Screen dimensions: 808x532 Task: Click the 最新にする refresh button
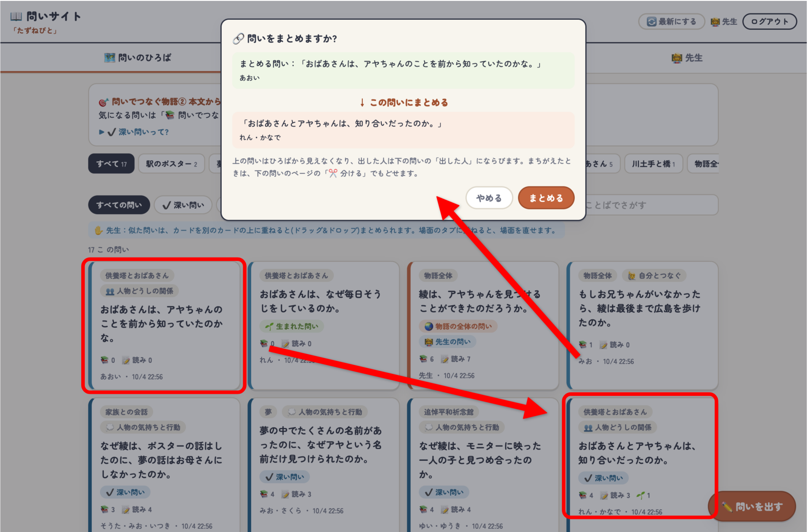coord(671,21)
